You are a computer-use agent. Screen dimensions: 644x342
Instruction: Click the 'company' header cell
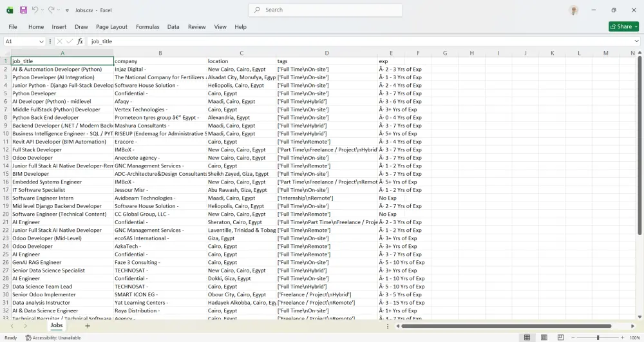pyautogui.click(x=160, y=61)
